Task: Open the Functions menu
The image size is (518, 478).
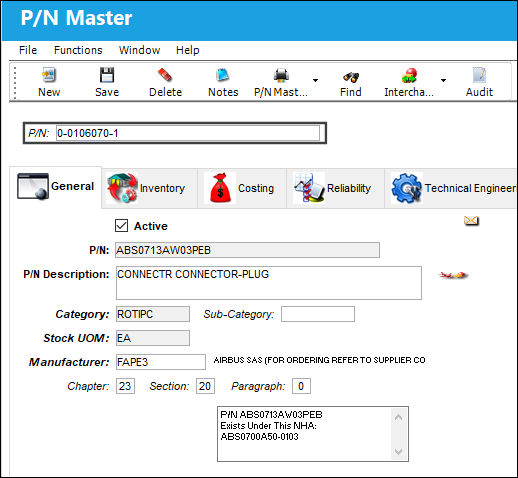Action: coord(78,50)
